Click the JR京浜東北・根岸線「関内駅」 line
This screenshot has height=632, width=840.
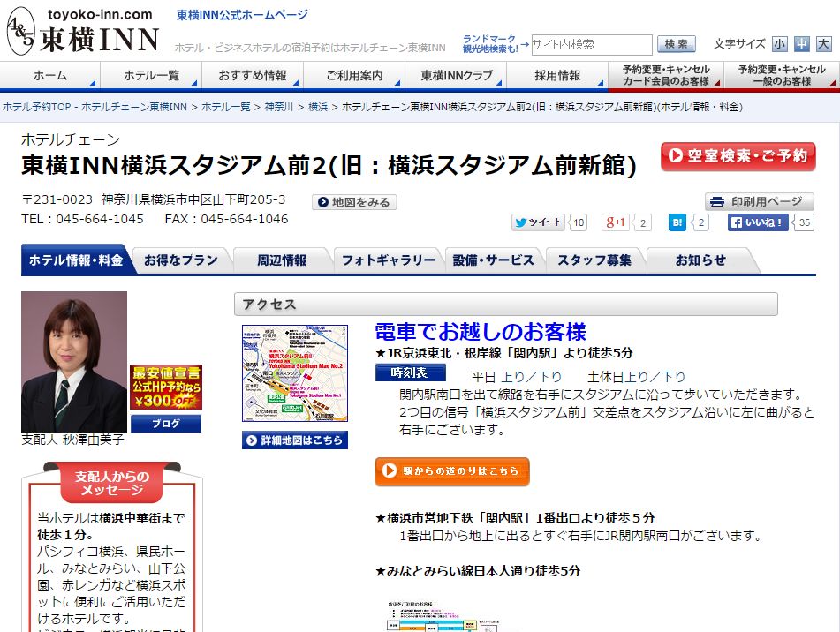504,353
